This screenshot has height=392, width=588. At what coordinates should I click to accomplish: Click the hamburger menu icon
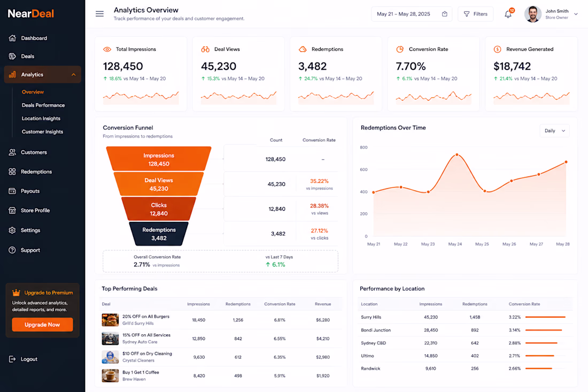coord(99,14)
